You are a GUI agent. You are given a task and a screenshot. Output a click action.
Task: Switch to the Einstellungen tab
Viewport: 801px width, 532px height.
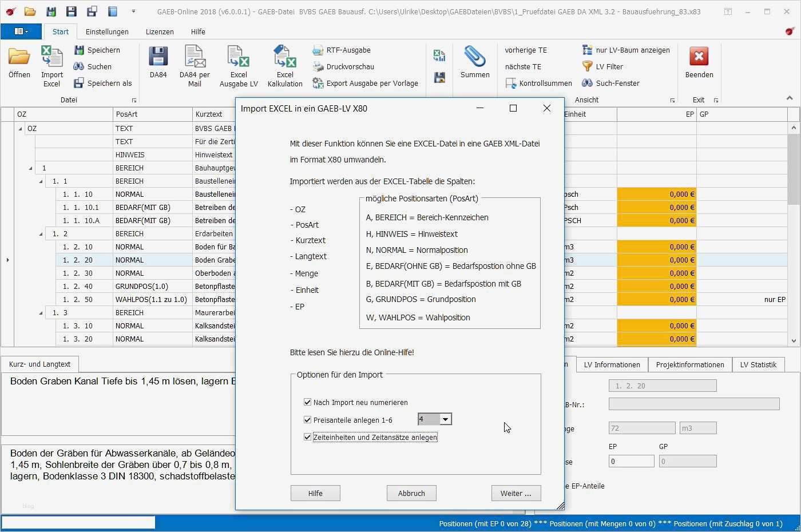pos(108,31)
